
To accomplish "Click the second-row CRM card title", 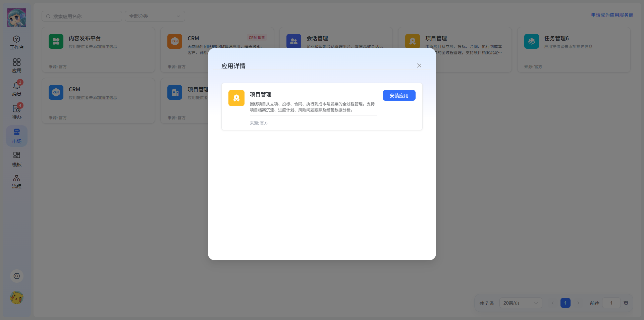I will [74, 89].
